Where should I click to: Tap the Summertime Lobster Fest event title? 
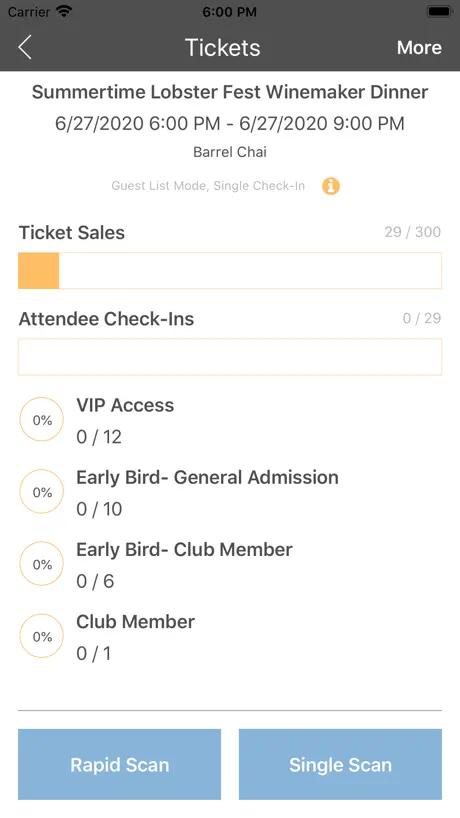(230, 92)
